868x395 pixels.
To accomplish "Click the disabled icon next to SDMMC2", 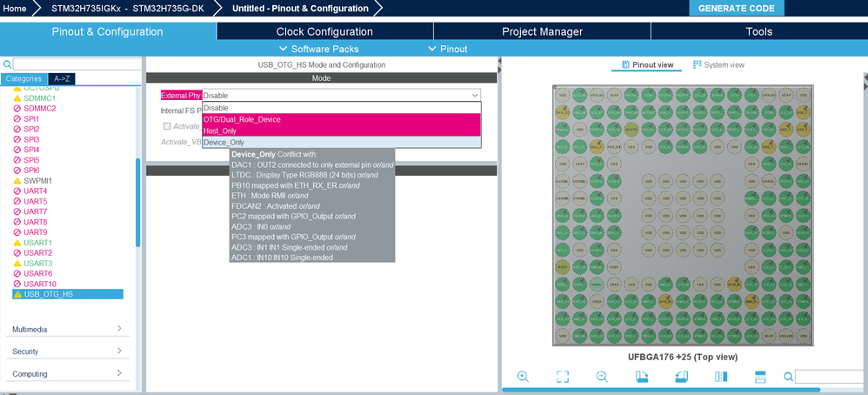I will coord(17,109).
